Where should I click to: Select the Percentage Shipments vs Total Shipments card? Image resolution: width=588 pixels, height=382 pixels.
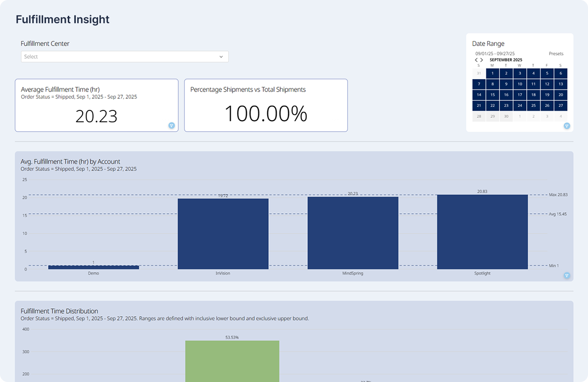[266, 105]
